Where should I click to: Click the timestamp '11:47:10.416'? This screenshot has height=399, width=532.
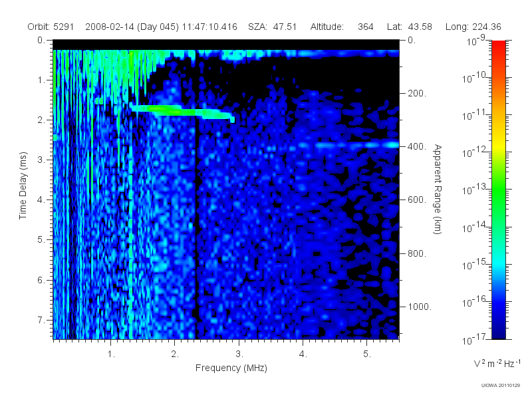tap(209, 27)
